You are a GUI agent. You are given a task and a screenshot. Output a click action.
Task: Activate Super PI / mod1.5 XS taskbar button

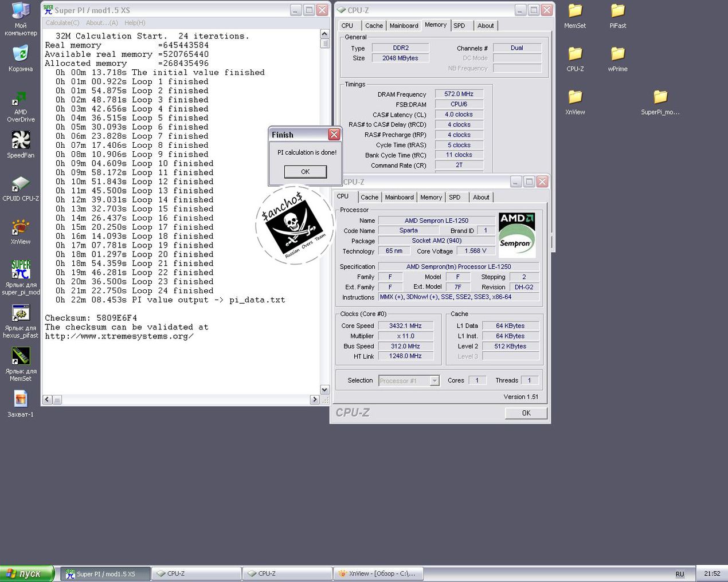[x=105, y=573]
